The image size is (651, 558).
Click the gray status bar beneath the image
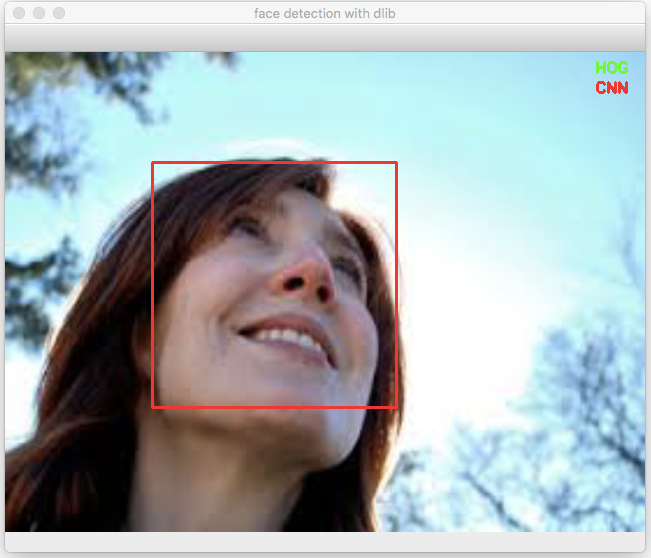click(x=325, y=541)
